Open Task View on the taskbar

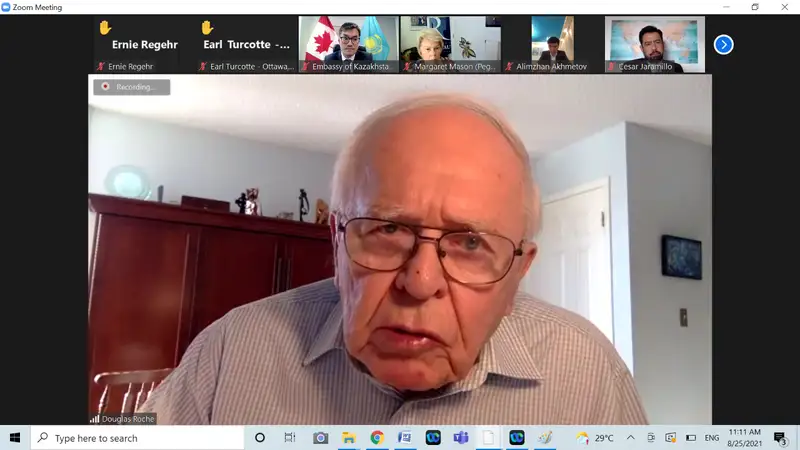point(290,438)
